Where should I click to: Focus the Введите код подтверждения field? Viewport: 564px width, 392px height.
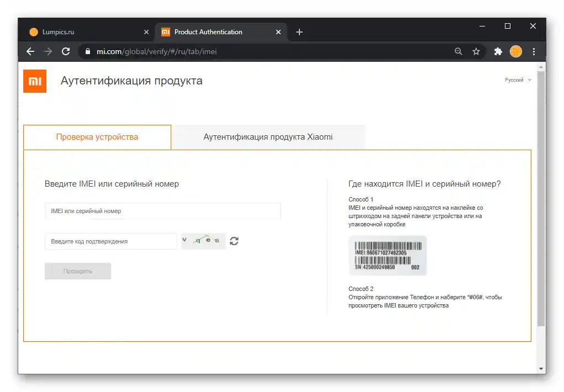coord(111,241)
